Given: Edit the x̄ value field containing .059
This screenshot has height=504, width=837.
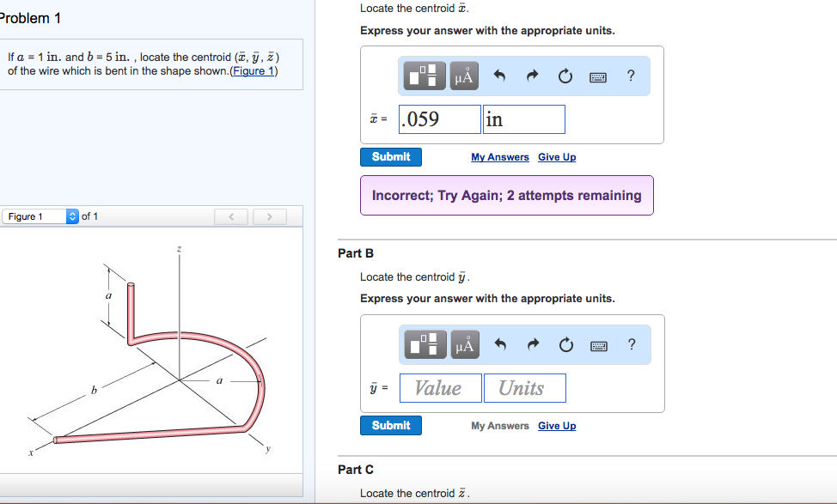Looking at the screenshot, I should [x=438, y=118].
